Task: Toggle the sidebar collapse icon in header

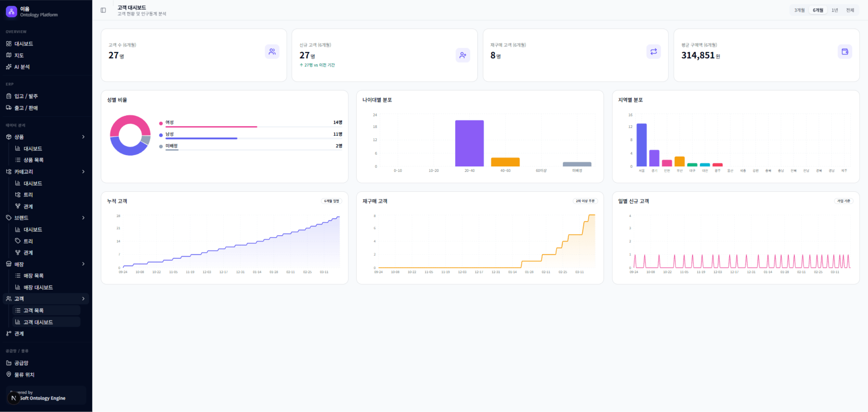Action: click(103, 10)
